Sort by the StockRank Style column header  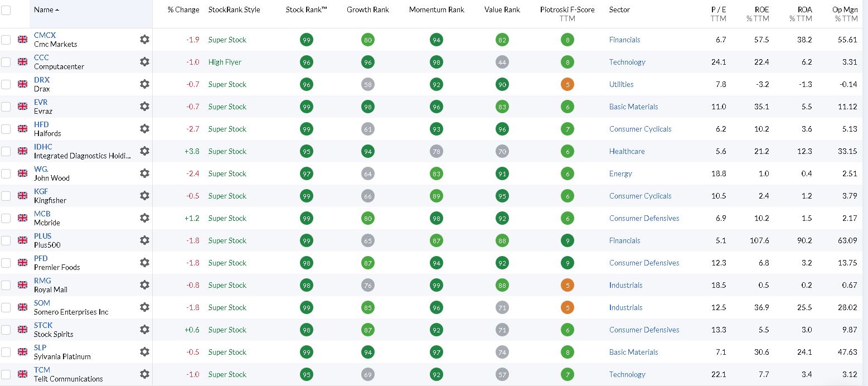click(x=234, y=9)
